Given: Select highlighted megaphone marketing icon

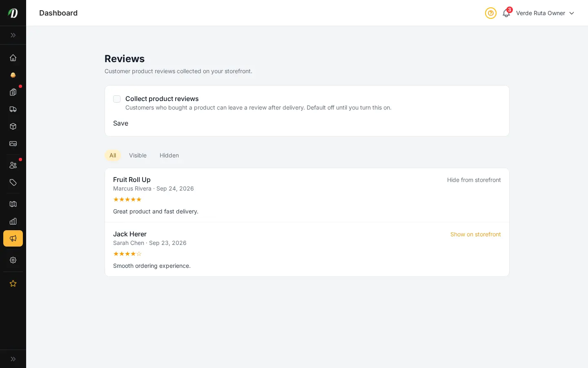Looking at the screenshot, I should pyautogui.click(x=13, y=238).
